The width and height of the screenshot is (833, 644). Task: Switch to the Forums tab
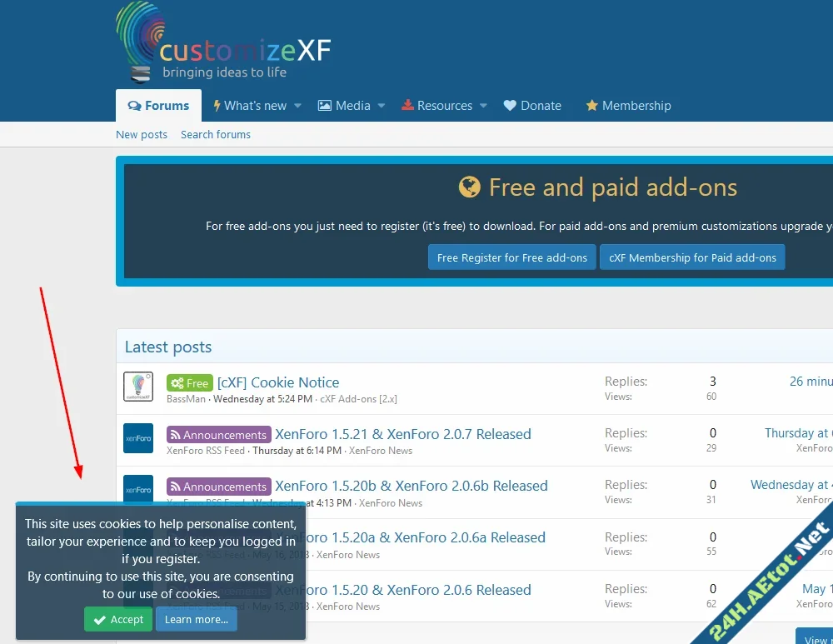(x=158, y=105)
